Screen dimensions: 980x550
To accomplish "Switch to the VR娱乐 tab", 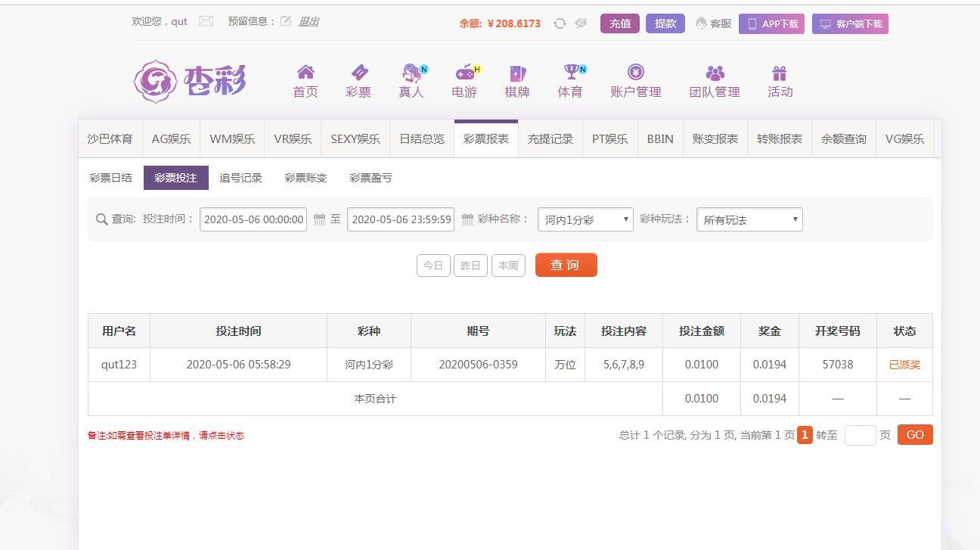I will click(x=293, y=138).
